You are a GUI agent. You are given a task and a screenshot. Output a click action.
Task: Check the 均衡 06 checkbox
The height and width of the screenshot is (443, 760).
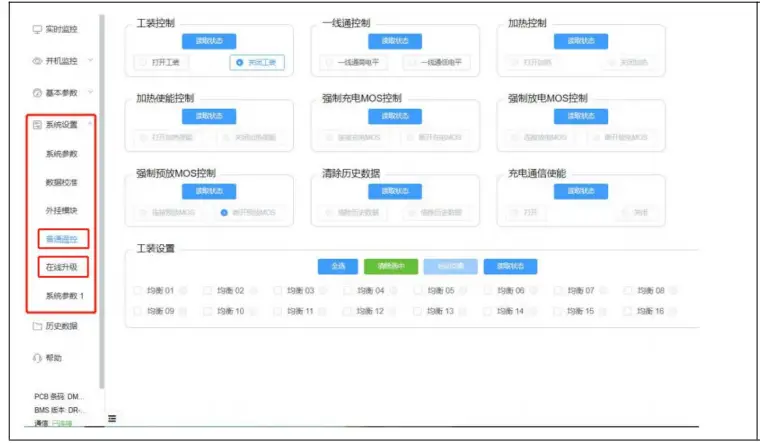tap(488, 291)
